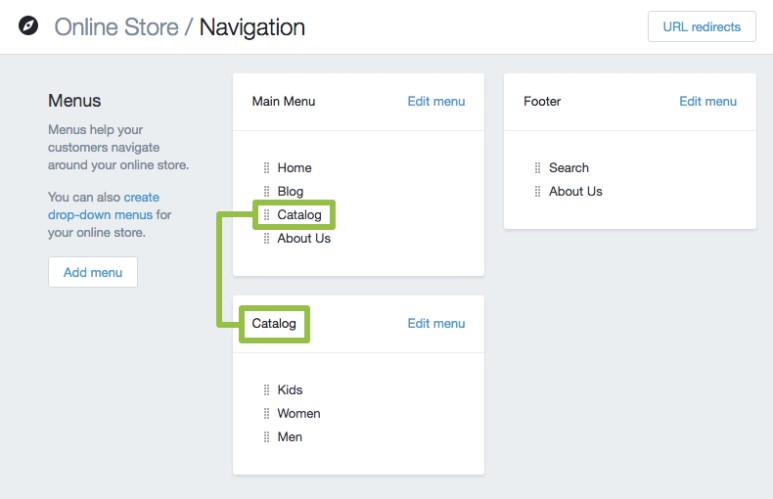This screenshot has height=499, width=773.
Task: Select the Home item in Main Menu
Action: (294, 168)
